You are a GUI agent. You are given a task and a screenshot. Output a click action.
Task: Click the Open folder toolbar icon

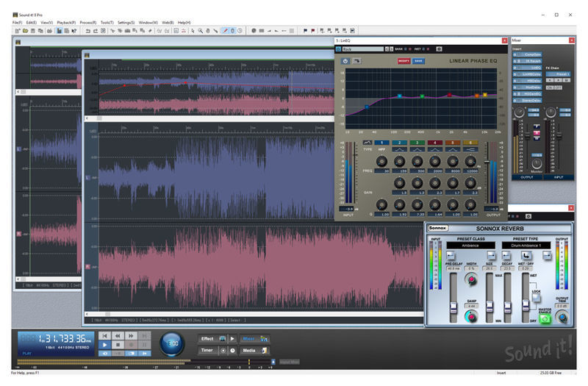tap(25, 31)
